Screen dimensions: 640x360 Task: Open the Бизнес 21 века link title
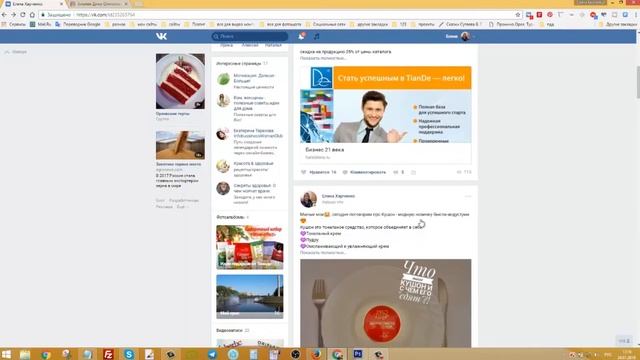click(324, 150)
